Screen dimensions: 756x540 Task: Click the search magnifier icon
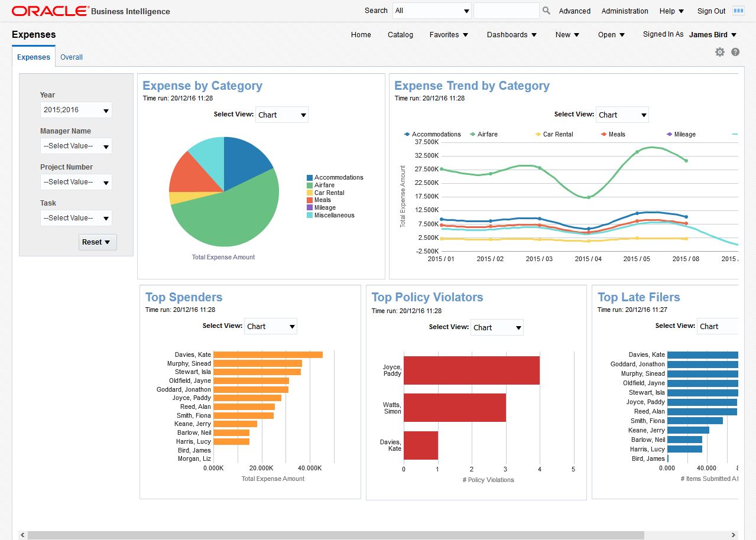[x=545, y=10]
